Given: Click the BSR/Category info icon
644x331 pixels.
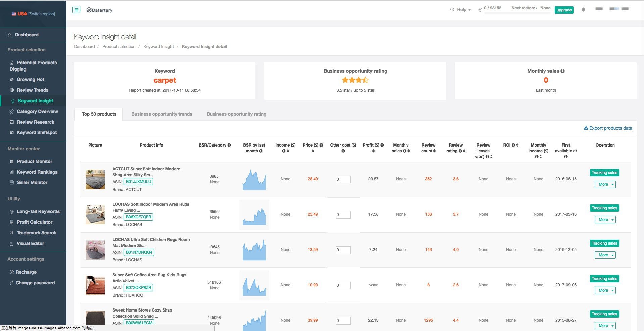Looking at the screenshot, I should (x=229, y=145).
